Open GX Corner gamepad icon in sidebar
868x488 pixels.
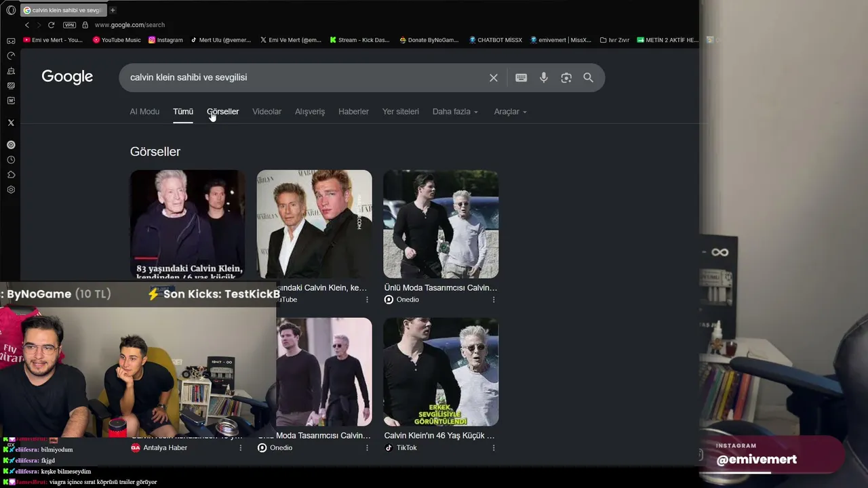11,41
